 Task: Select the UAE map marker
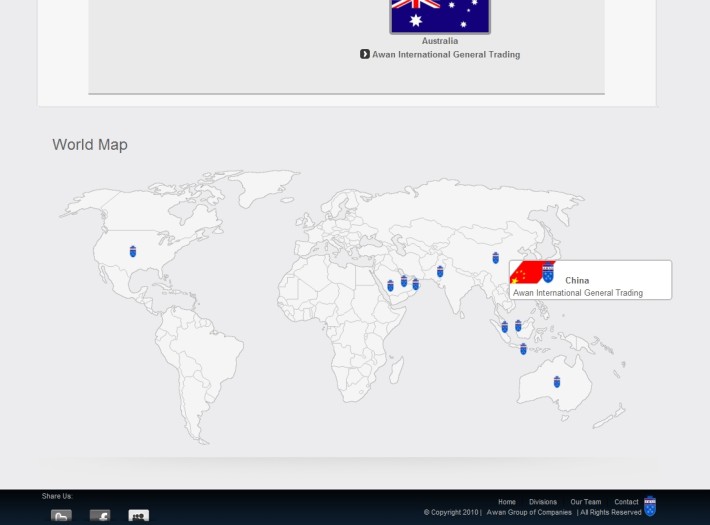point(415,285)
